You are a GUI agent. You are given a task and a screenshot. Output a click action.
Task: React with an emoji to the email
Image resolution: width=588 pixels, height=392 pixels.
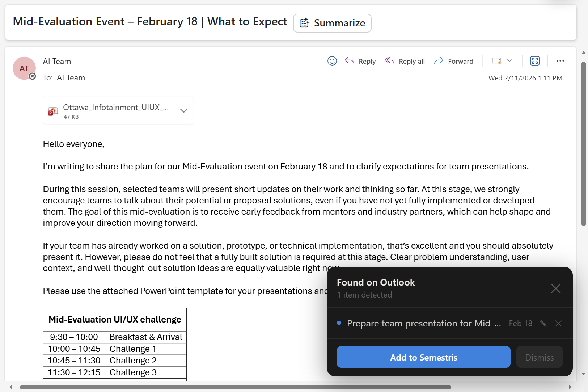tap(332, 61)
